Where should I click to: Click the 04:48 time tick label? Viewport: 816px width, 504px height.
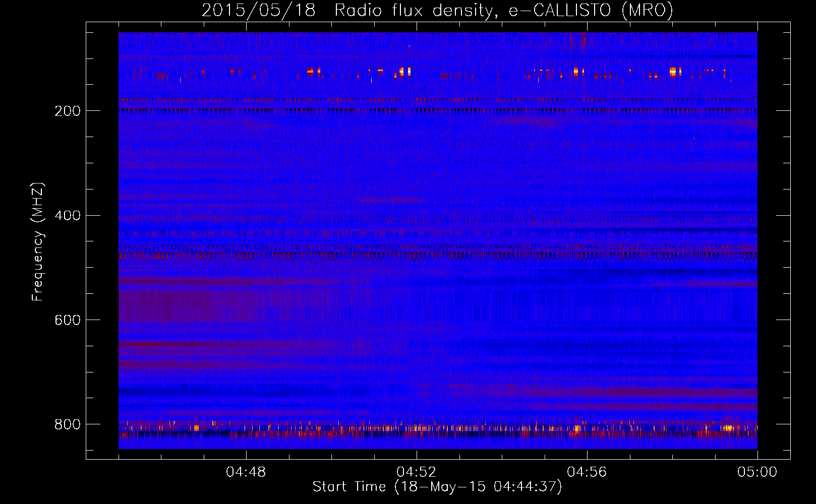pos(246,472)
